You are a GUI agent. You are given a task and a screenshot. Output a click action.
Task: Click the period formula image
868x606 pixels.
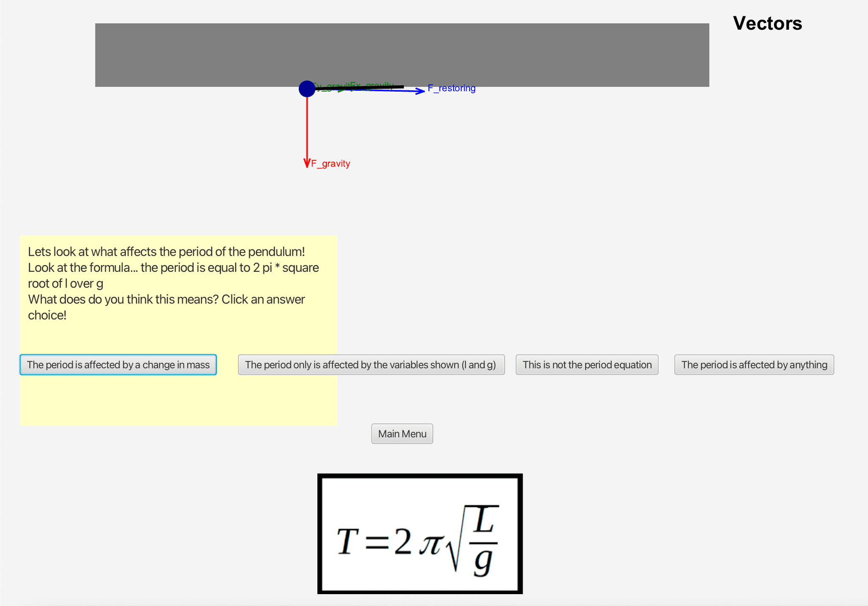pos(420,533)
